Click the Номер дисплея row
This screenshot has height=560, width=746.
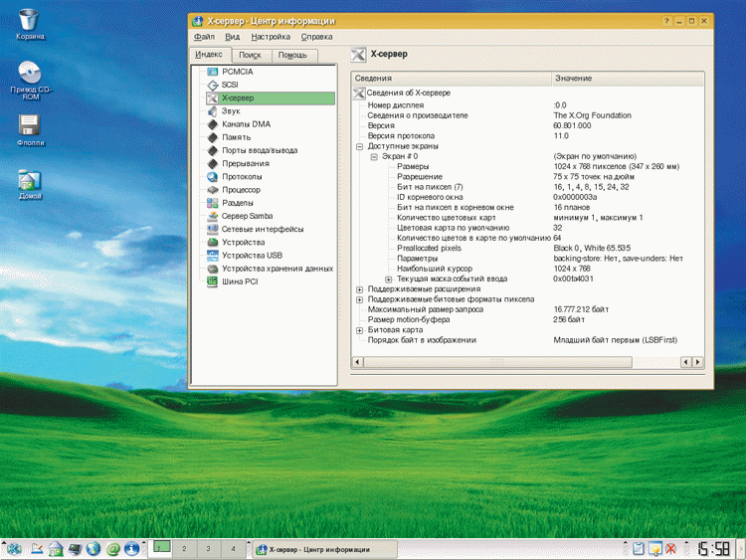click(528, 105)
